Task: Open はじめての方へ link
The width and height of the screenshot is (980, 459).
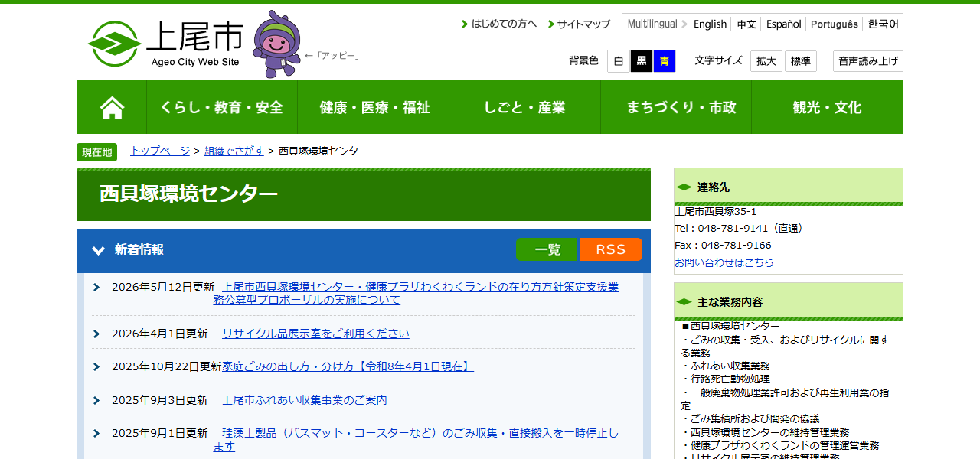Action: 504,24
